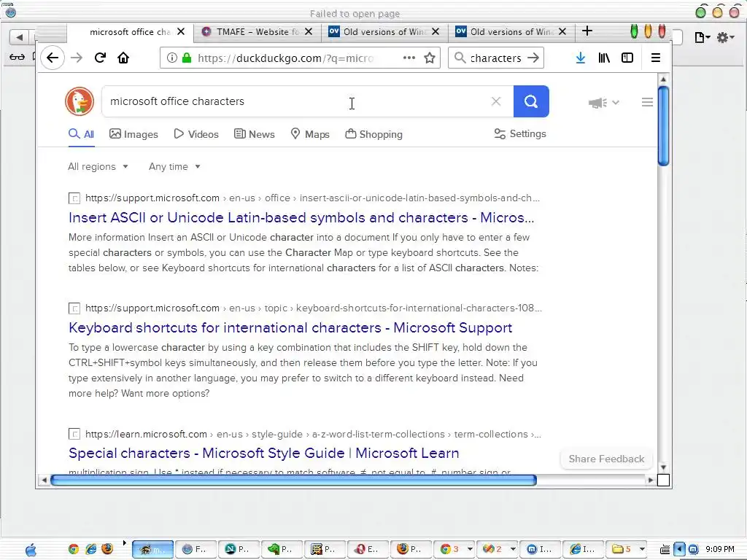Close the TMAFE tab
The image size is (747, 560).
click(309, 32)
